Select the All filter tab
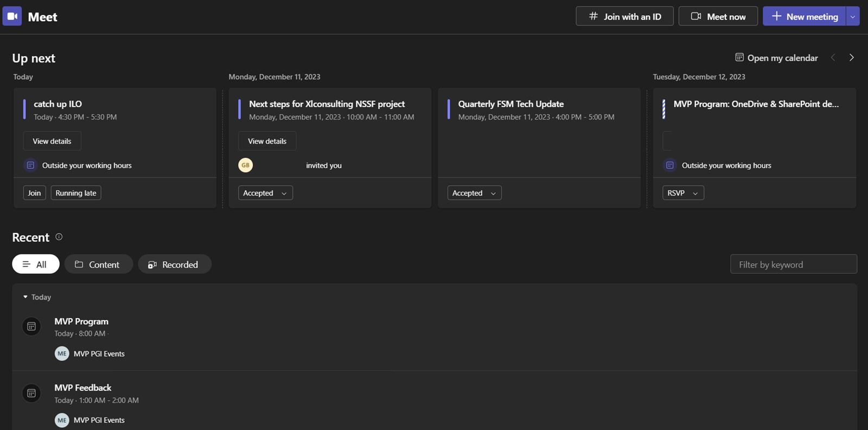This screenshot has width=868, height=430. 36,264
